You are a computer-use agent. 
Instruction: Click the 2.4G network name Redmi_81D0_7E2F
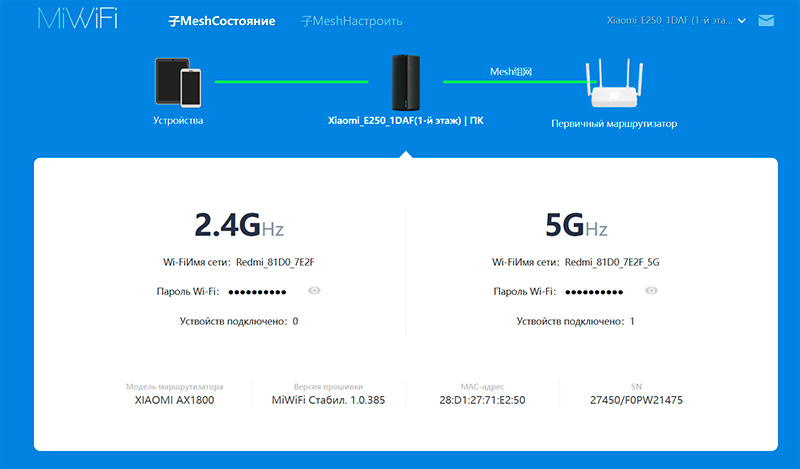(282, 263)
